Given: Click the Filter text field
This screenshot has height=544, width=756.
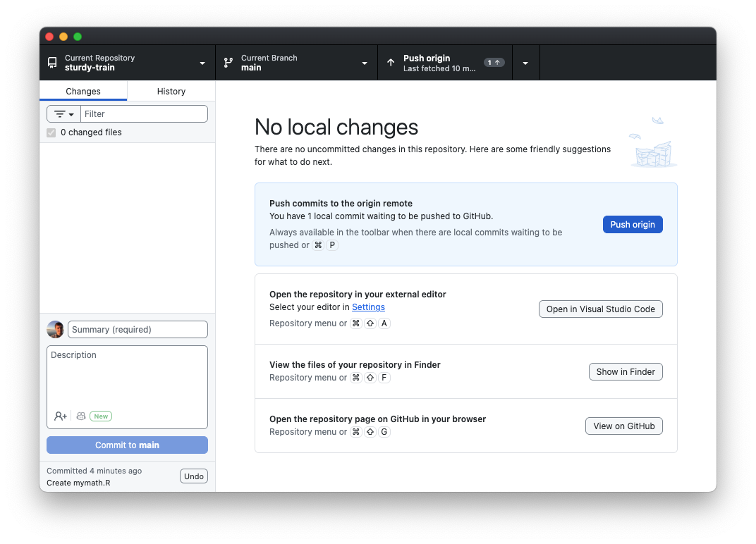Looking at the screenshot, I should point(144,114).
